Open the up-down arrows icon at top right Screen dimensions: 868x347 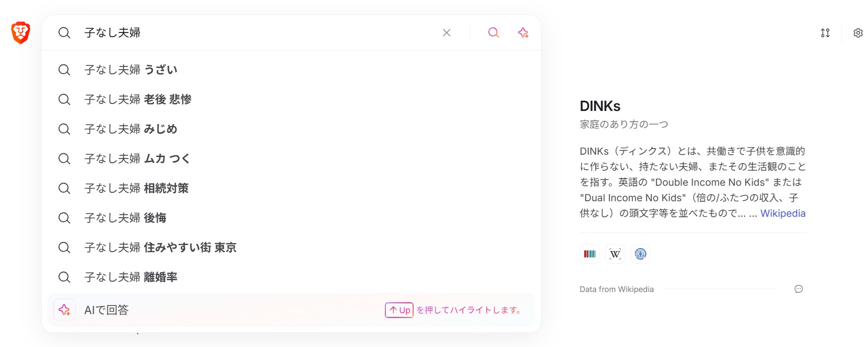[825, 33]
